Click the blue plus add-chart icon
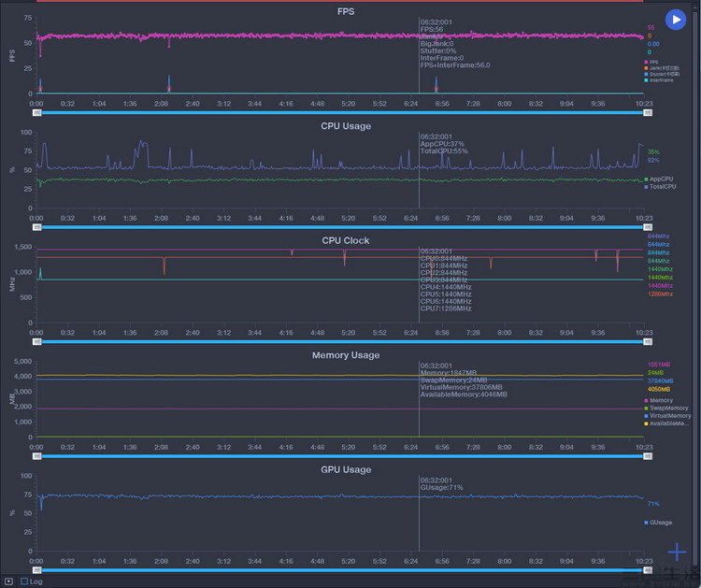Viewport: 701px width, 588px height. (x=677, y=552)
